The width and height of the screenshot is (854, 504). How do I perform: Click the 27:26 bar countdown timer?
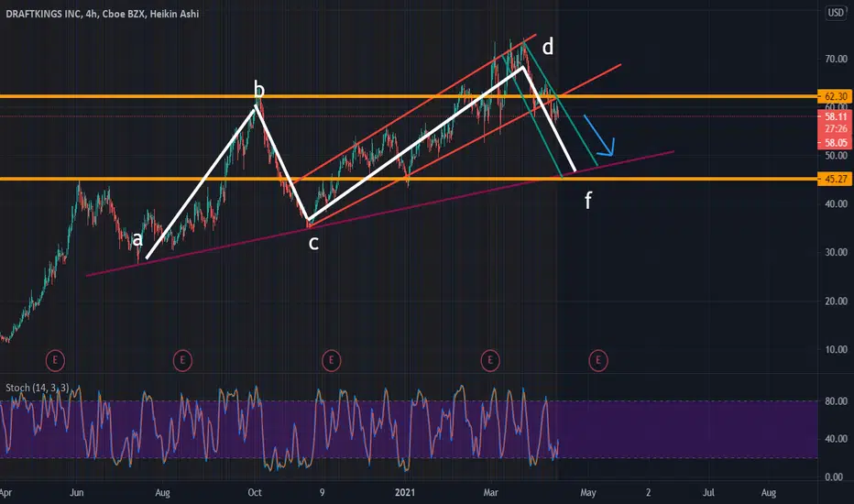coord(835,129)
